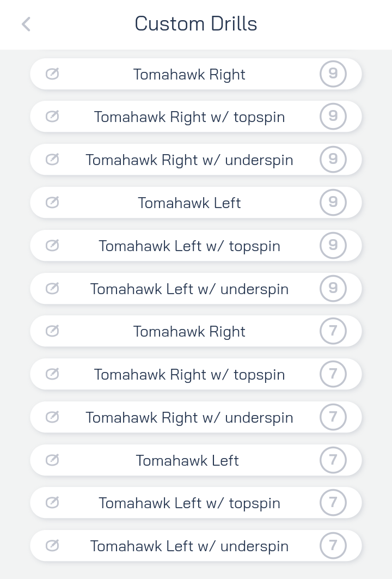The width and height of the screenshot is (392, 579).
Task: Tap the 9 badge on Tomahawk Left w/ underspin
Action: [333, 288]
